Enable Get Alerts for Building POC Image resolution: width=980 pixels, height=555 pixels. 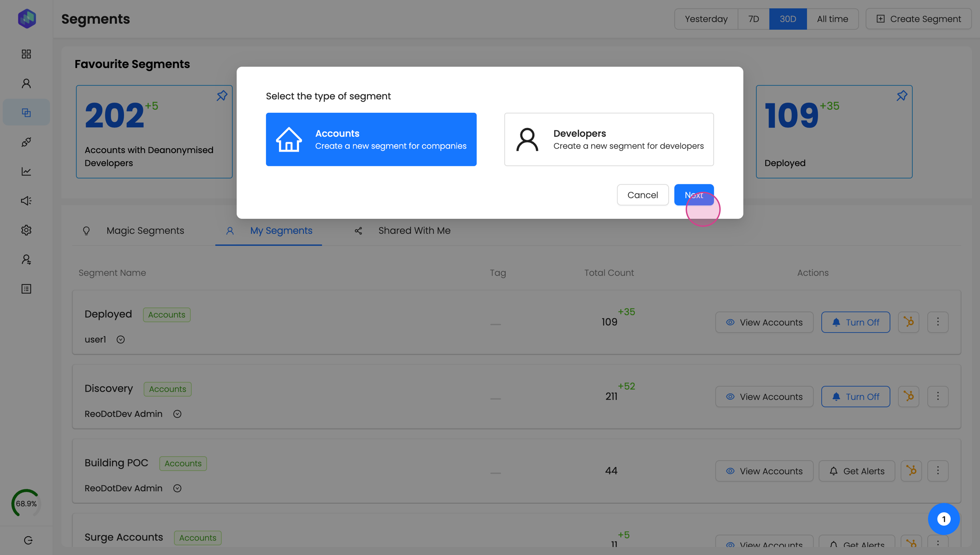pyautogui.click(x=857, y=471)
